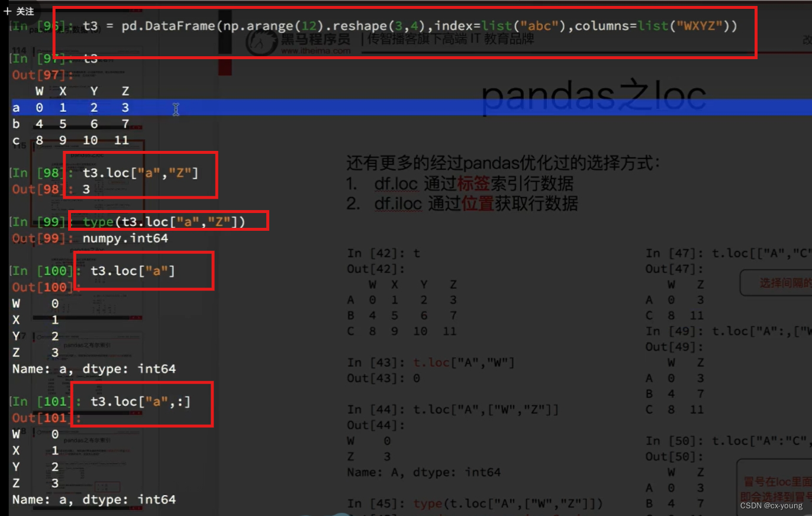Click the 传智播客旗下高端 IT 教育品牌 slogan
812x516 pixels.
coord(451,40)
